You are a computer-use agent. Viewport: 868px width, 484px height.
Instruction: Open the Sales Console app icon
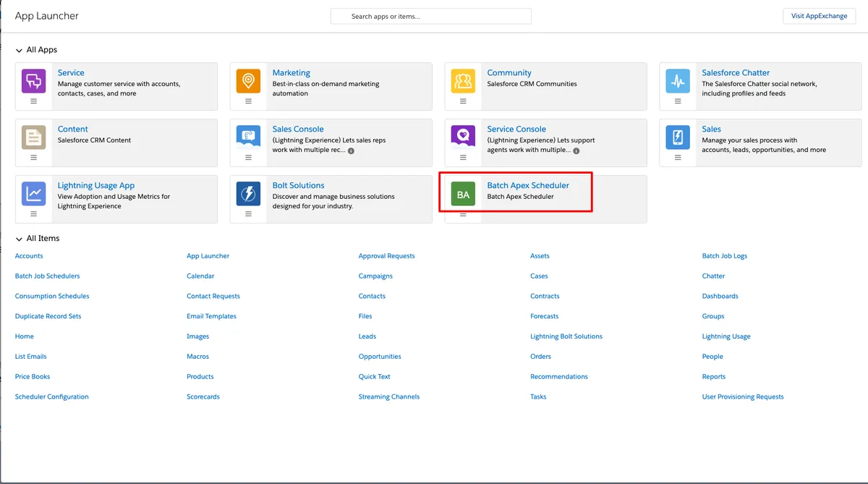[248, 137]
